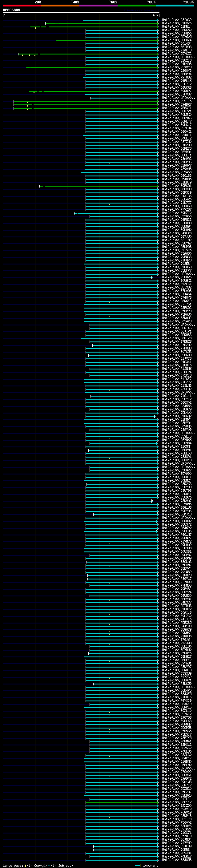Select the UniRef100_B6BP94 label
The width and height of the screenshot is (197, 868).
tap(176, 74)
